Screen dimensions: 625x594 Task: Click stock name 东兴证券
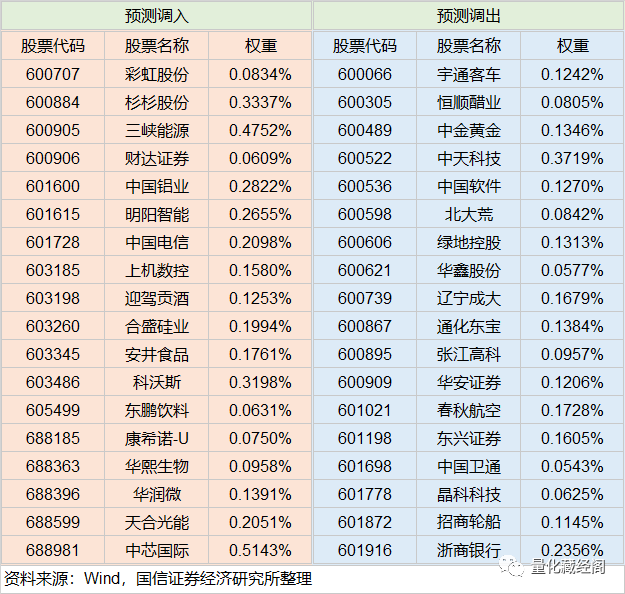point(468,439)
